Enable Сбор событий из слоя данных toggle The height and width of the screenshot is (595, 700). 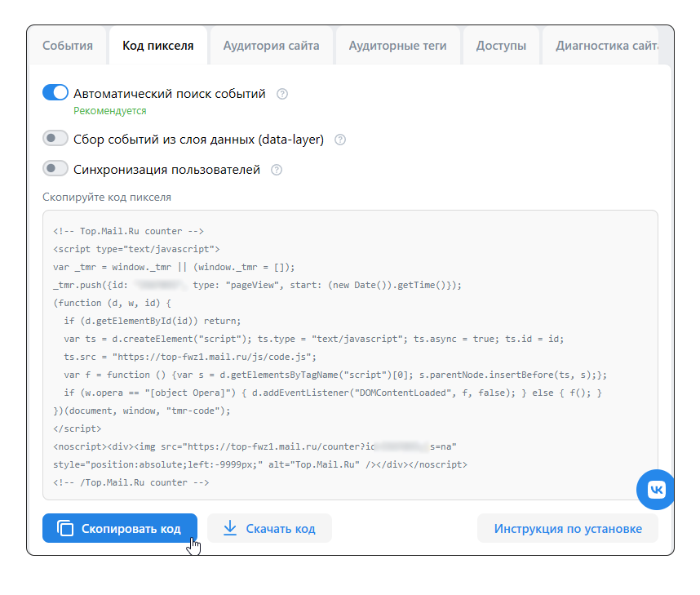pos(55,139)
